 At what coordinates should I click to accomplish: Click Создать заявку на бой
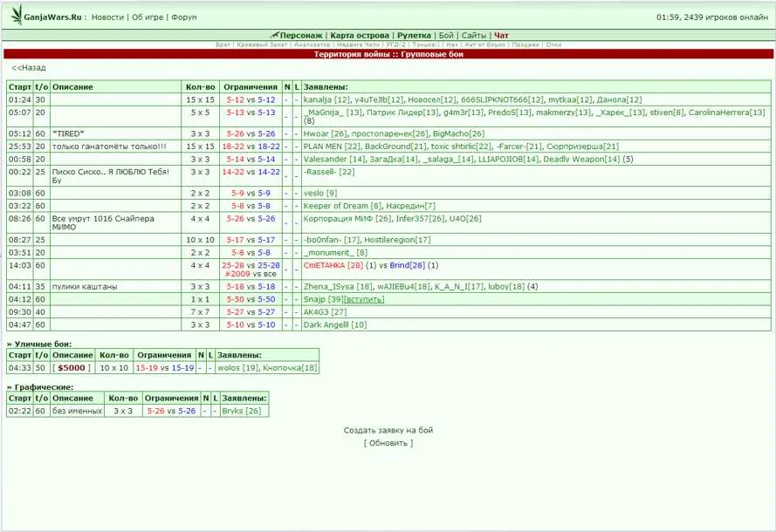388,430
